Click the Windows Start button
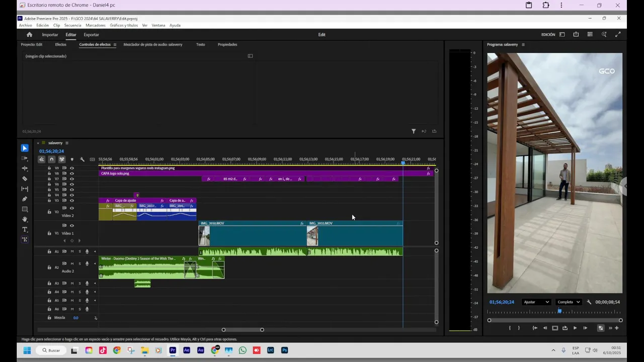 pos(27,350)
